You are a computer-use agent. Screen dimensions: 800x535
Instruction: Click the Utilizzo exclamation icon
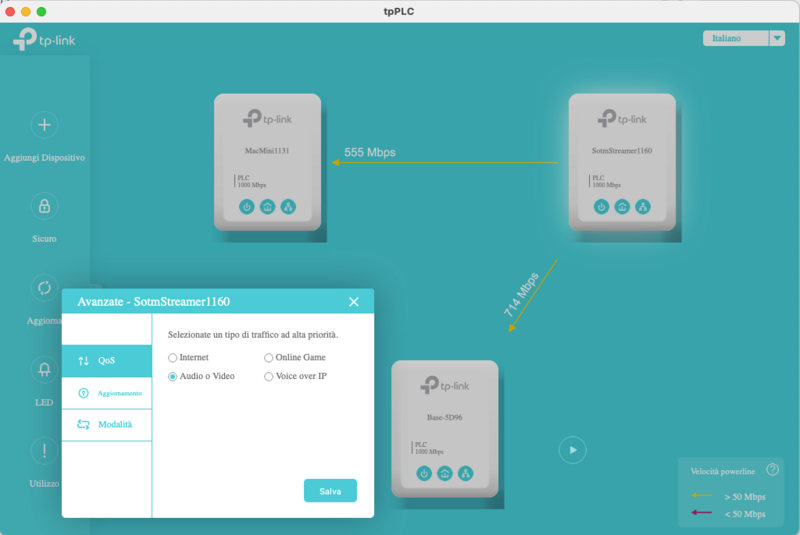[44, 451]
